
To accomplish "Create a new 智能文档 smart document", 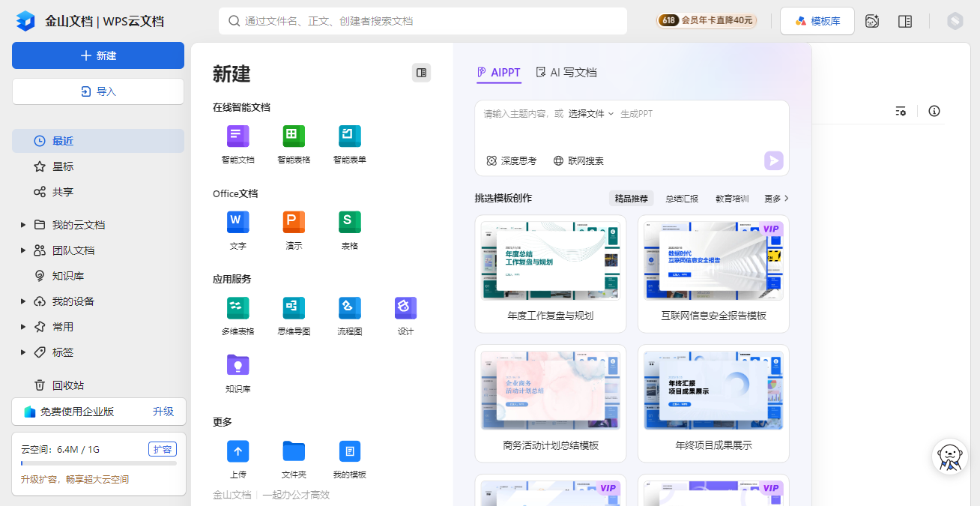I will click(x=238, y=144).
